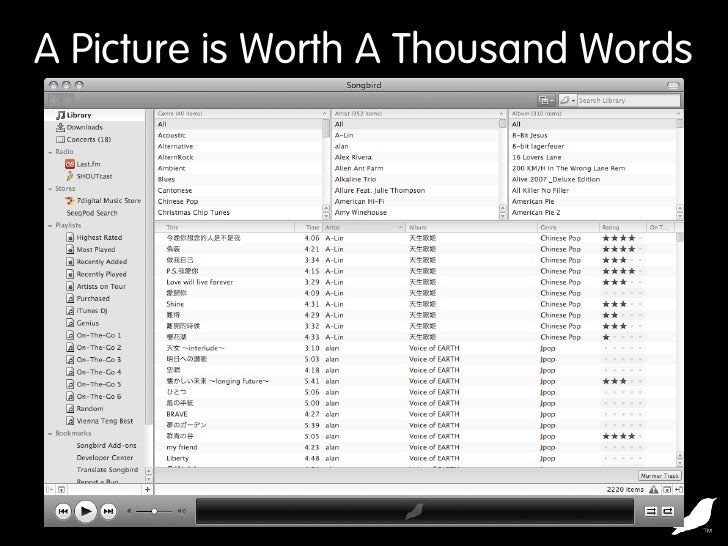
Task: Sort by the Genre column header
Action: click(x=568, y=228)
